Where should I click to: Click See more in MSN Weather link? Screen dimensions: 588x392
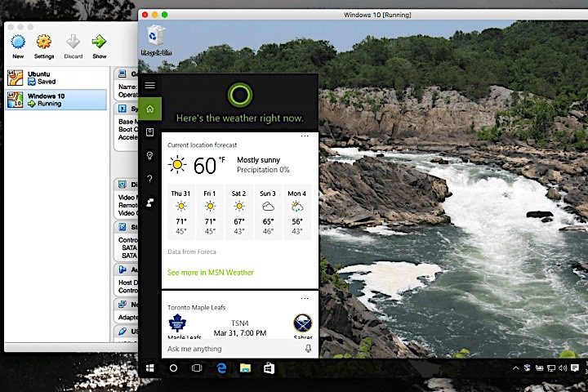tap(210, 273)
